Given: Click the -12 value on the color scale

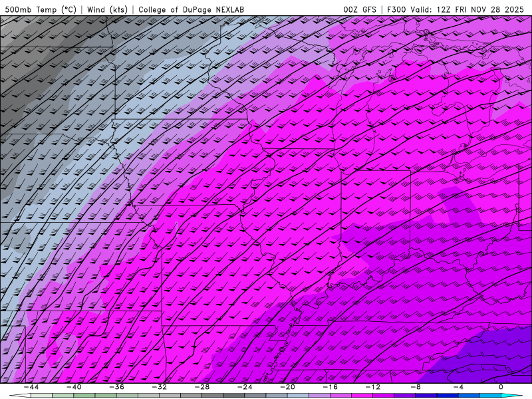Looking at the screenshot, I should (373, 387).
